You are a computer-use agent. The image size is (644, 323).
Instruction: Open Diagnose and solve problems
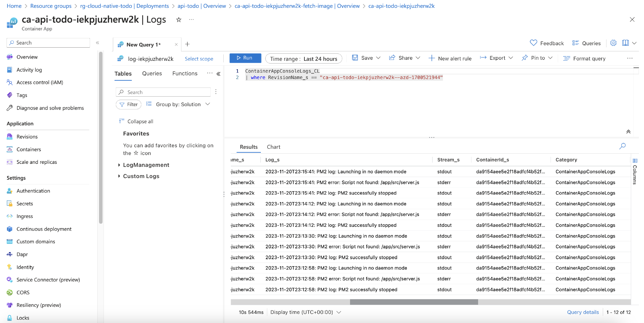coord(50,108)
